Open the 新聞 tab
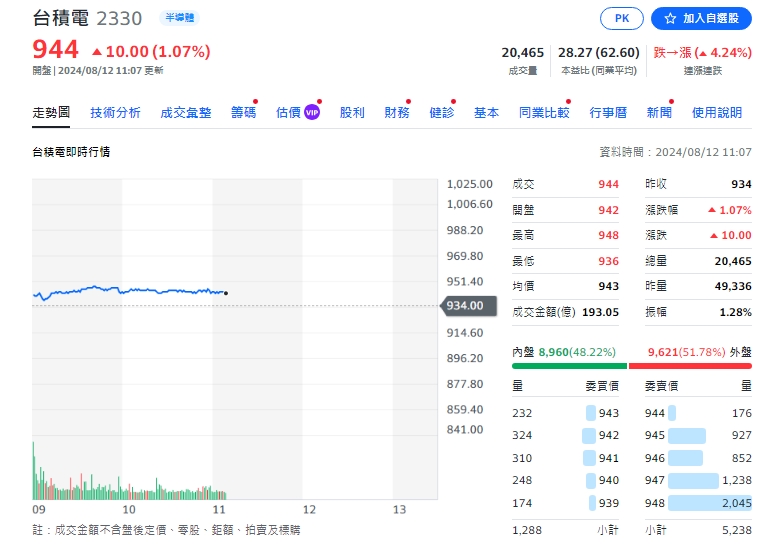The image size is (768, 548). click(x=659, y=113)
